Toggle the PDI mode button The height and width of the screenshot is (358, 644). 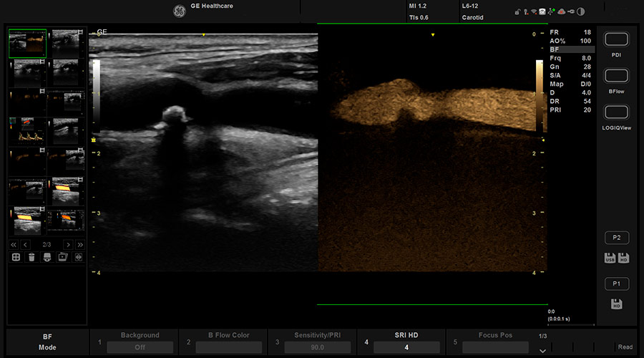[x=616, y=39]
